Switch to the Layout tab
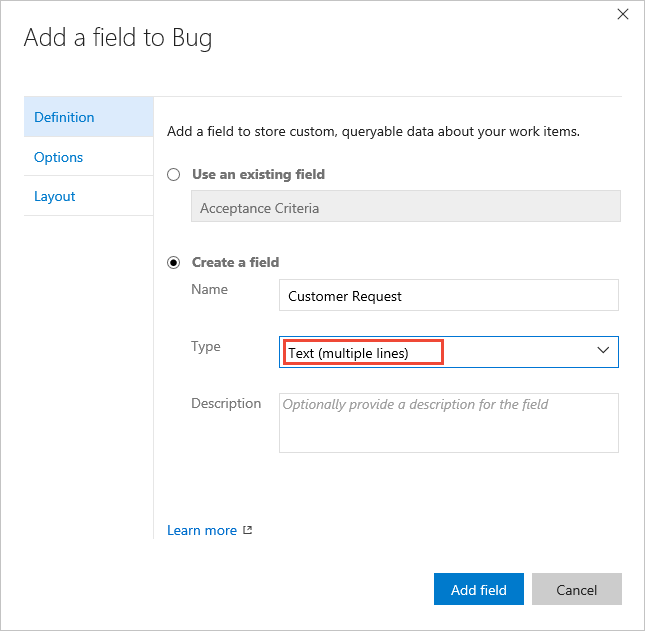 pyautogui.click(x=89, y=196)
